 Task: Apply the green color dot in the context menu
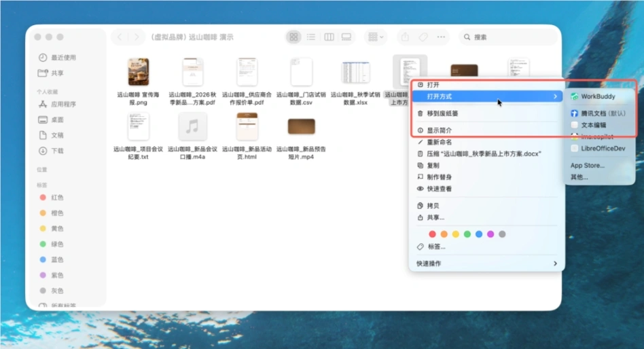pyautogui.click(x=467, y=234)
